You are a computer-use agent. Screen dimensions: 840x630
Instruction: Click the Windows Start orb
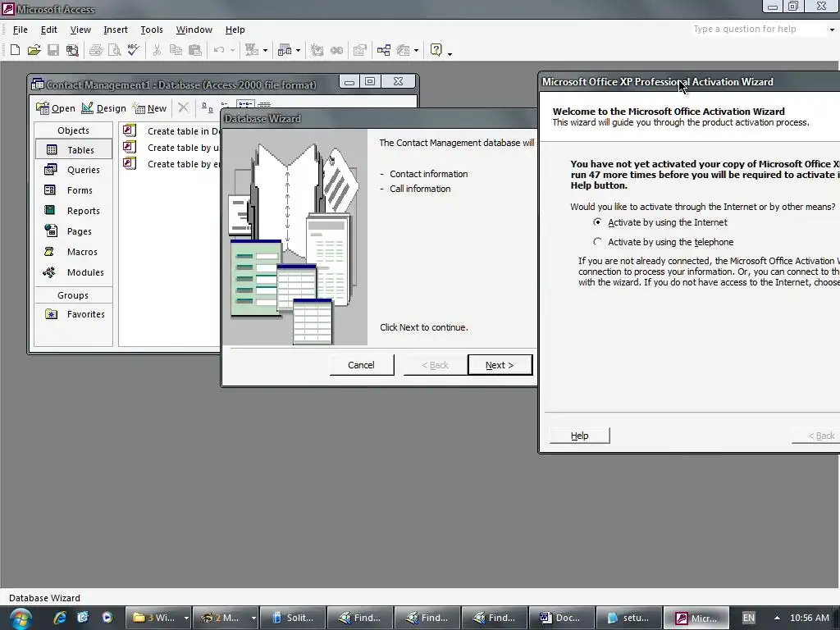click(21, 619)
